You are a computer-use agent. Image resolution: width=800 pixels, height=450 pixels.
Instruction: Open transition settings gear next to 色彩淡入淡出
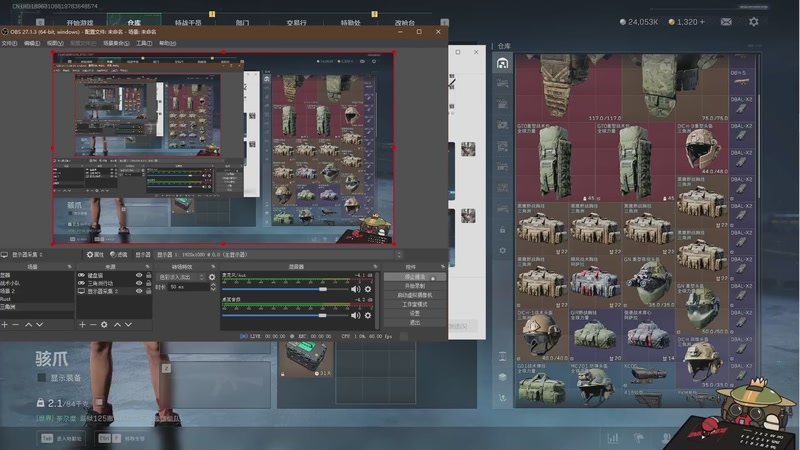[x=212, y=277]
